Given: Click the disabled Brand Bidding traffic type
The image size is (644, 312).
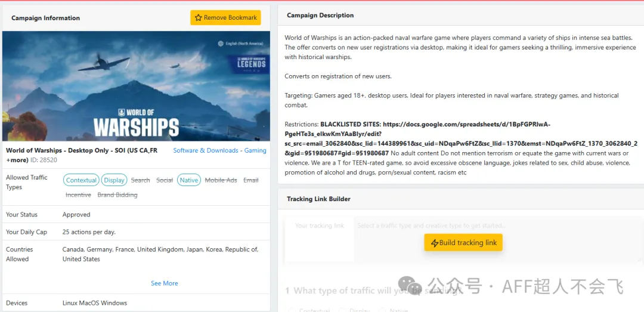Looking at the screenshot, I should 117,195.
